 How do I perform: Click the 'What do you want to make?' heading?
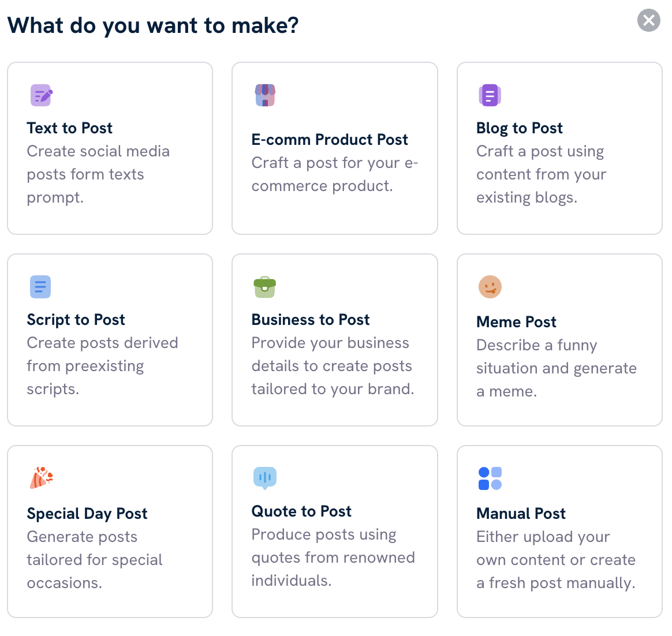tap(153, 25)
